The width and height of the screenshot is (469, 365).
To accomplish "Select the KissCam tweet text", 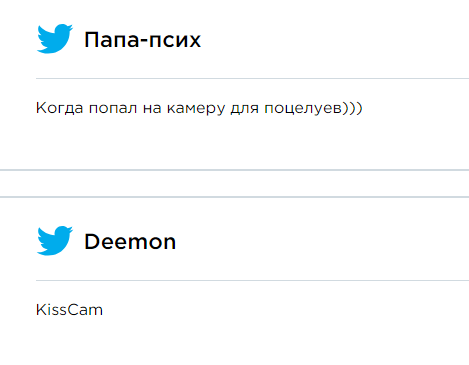I will 69,310.
